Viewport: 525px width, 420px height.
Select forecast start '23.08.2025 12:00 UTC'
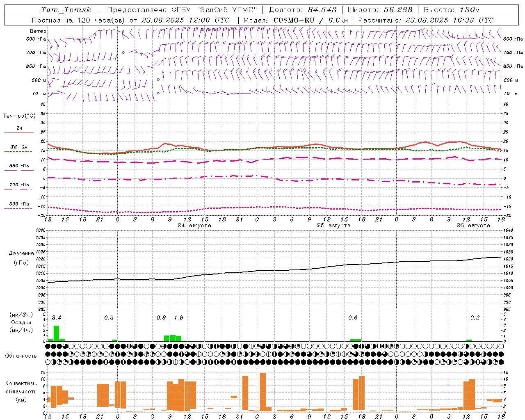(185, 20)
